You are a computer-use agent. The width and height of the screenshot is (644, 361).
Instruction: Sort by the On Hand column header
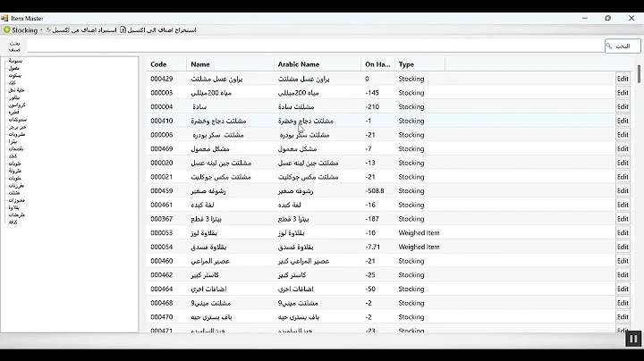point(377,64)
